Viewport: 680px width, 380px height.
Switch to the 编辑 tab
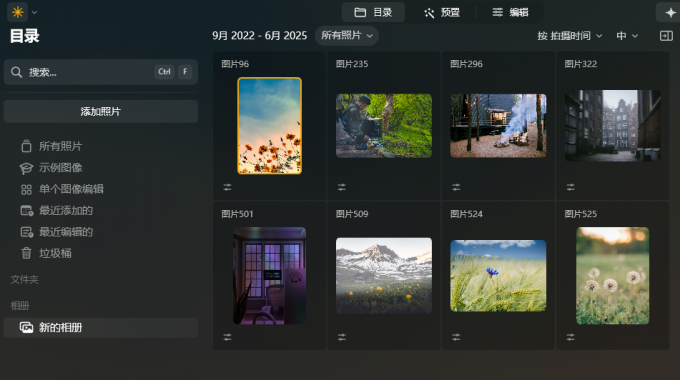510,12
